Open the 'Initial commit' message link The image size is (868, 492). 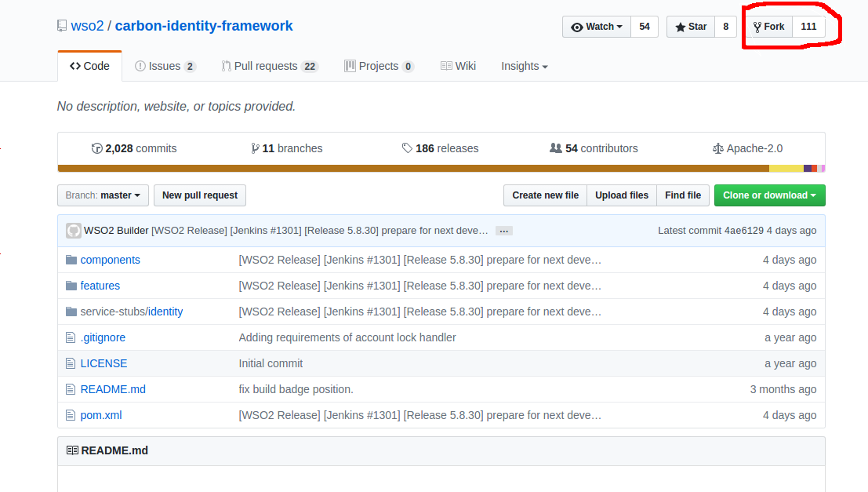(x=271, y=363)
